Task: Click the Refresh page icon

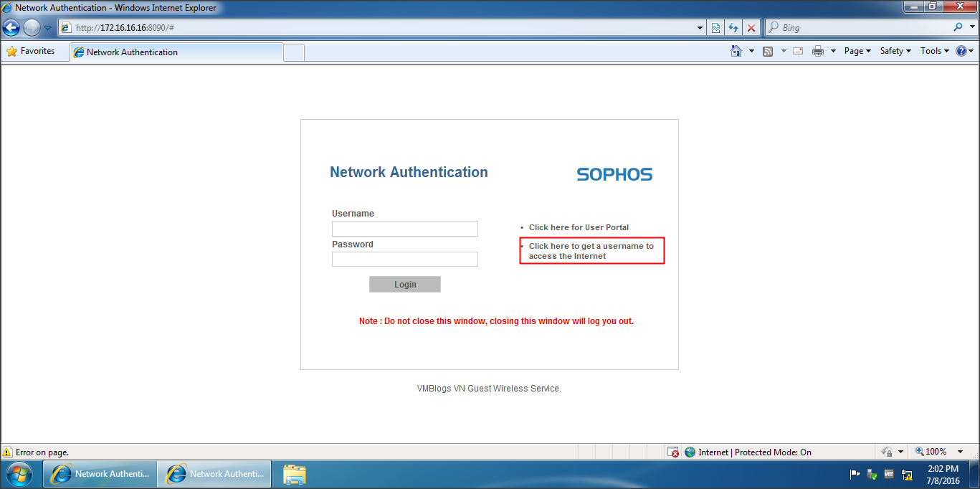Action: tap(733, 28)
